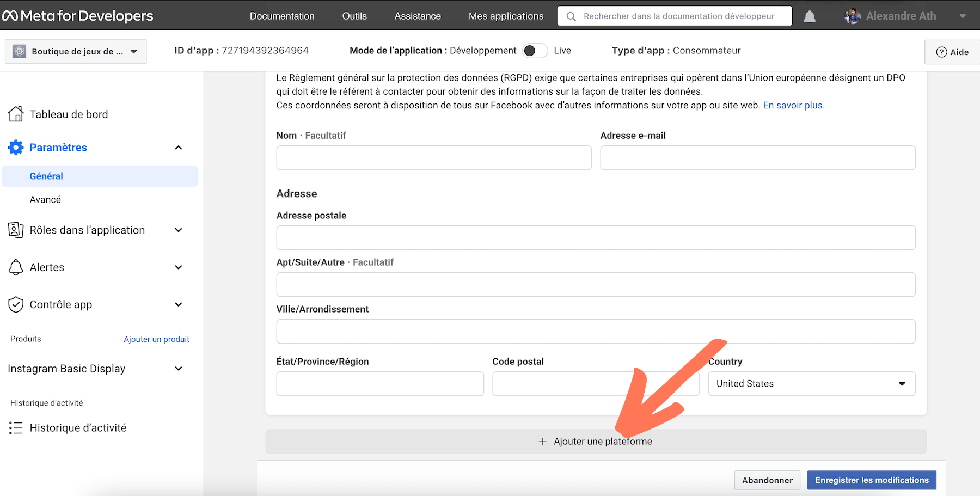Open the notifications bell
The image size is (980, 496).
(810, 16)
